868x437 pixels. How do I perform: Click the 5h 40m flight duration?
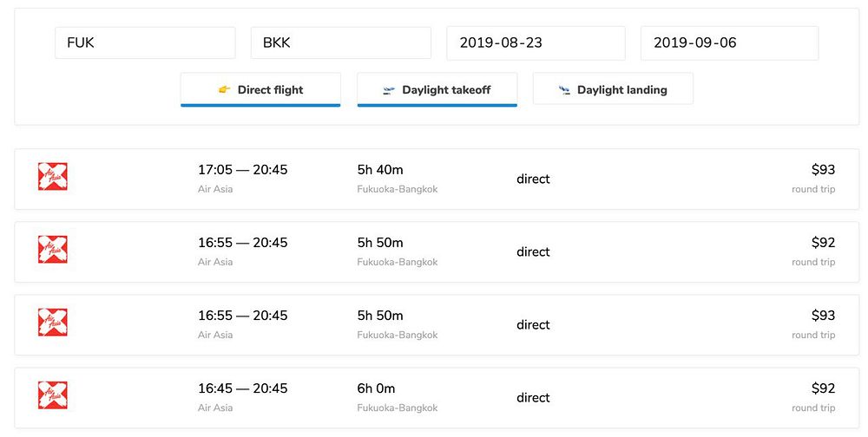[380, 170]
